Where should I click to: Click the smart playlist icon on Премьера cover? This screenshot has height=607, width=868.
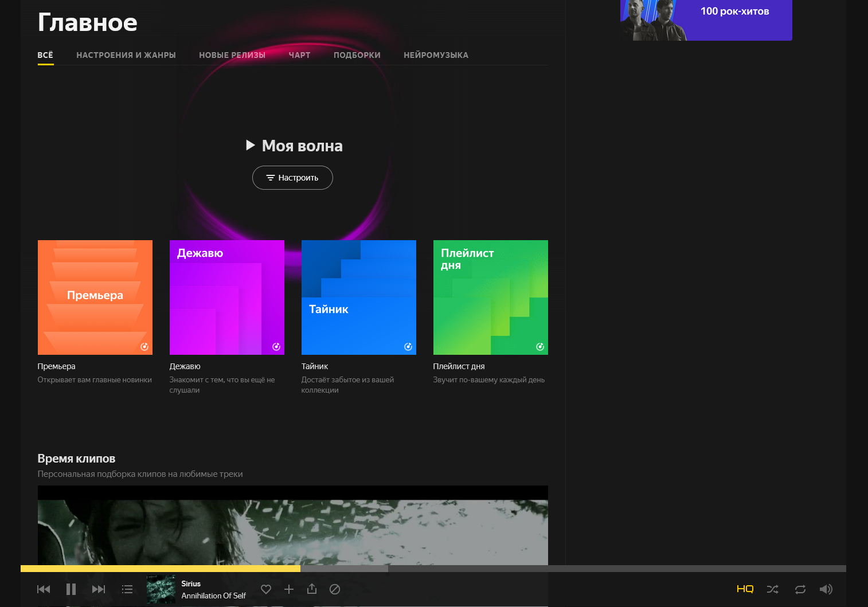tap(144, 347)
